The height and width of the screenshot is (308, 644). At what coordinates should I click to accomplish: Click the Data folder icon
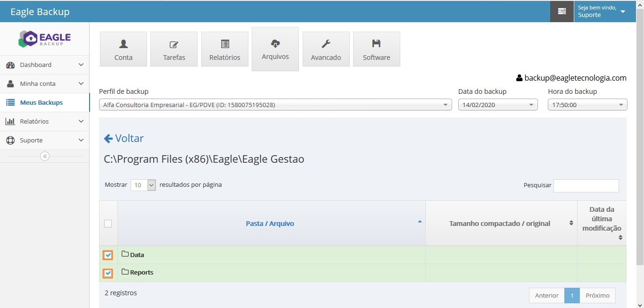(125, 254)
